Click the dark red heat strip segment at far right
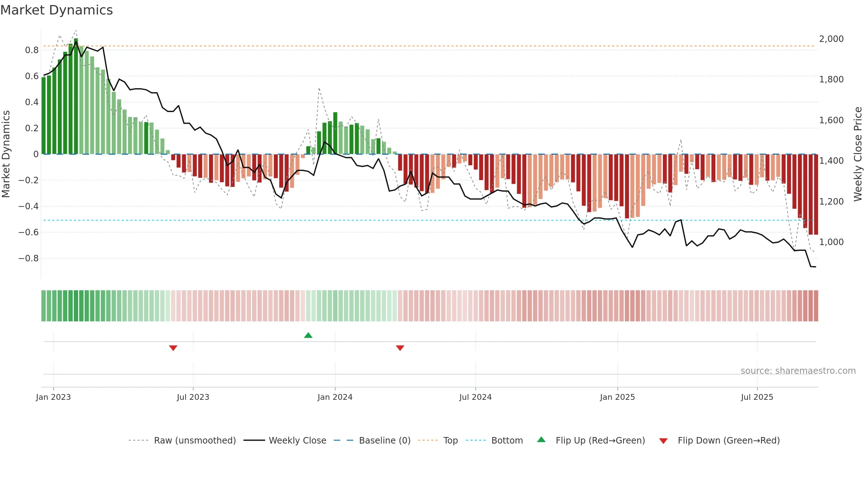 tap(816, 306)
